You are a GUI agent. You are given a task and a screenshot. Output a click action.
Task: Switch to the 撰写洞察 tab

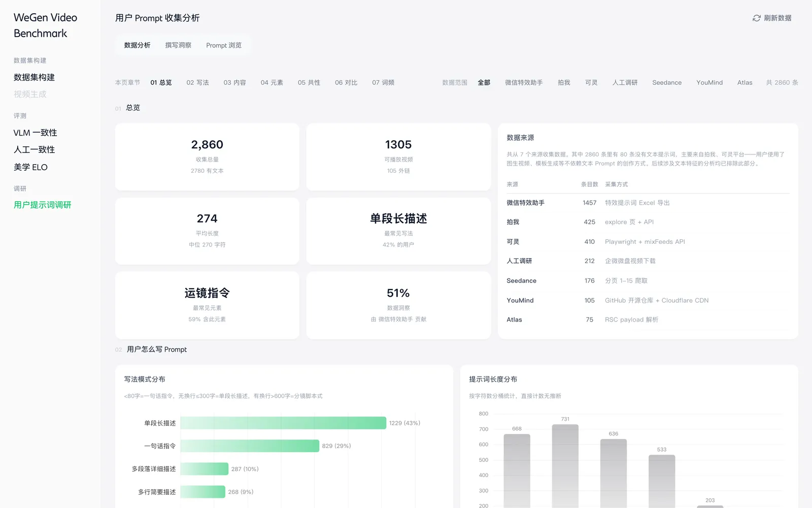pos(178,45)
